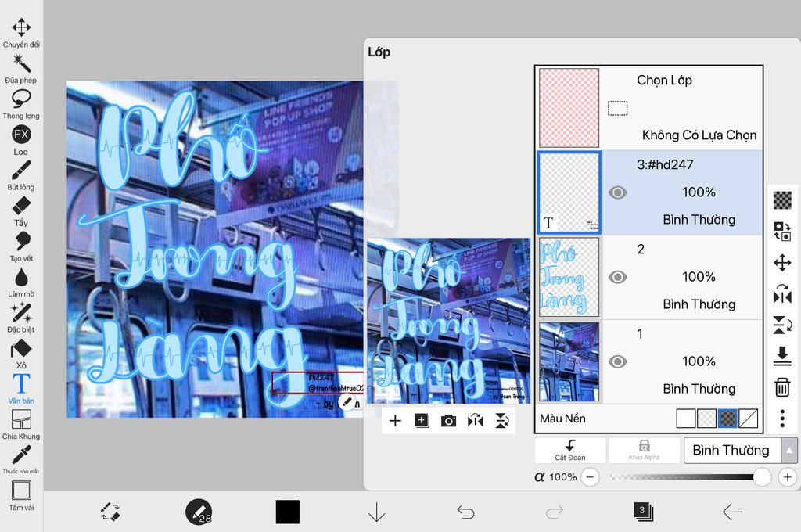
Task: Click the alpha opacity slider handle
Action: (762, 477)
